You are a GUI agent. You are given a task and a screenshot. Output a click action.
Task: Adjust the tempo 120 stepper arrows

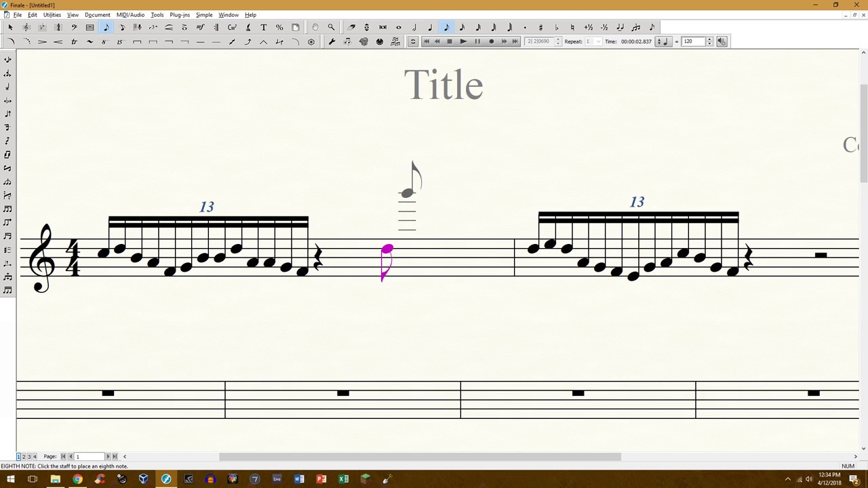click(x=709, y=41)
